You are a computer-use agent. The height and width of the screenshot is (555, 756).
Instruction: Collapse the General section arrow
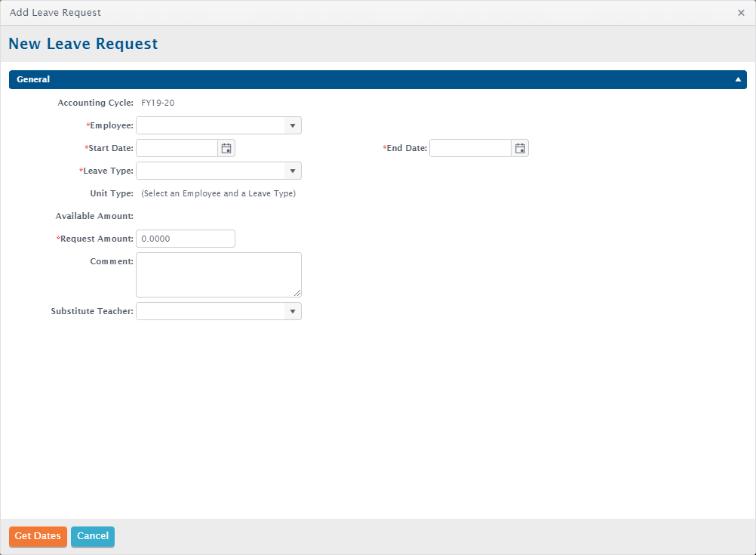pyautogui.click(x=738, y=79)
